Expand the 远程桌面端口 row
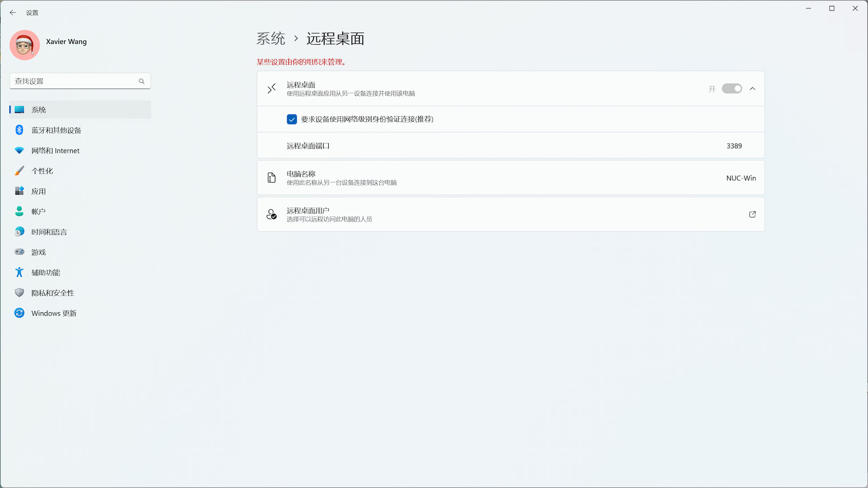868x488 pixels. (x=510, y=145)
